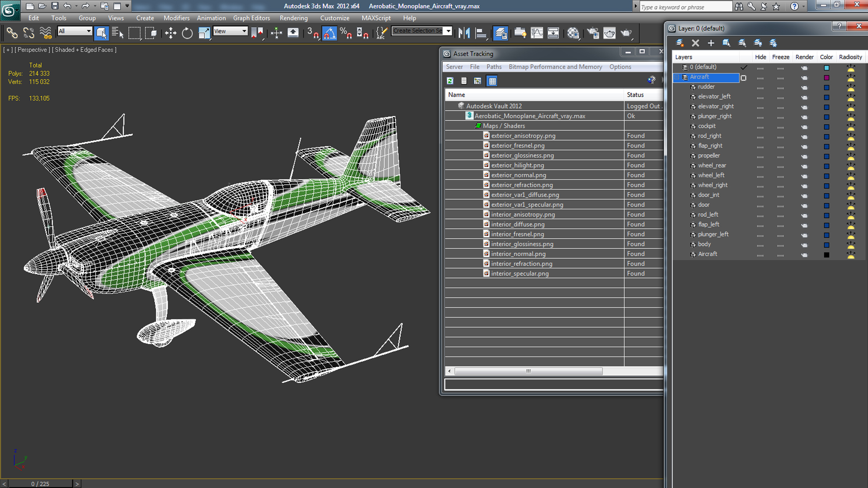Open the redo history dropdown arrow
868x488 pixels.
point(94,6)
